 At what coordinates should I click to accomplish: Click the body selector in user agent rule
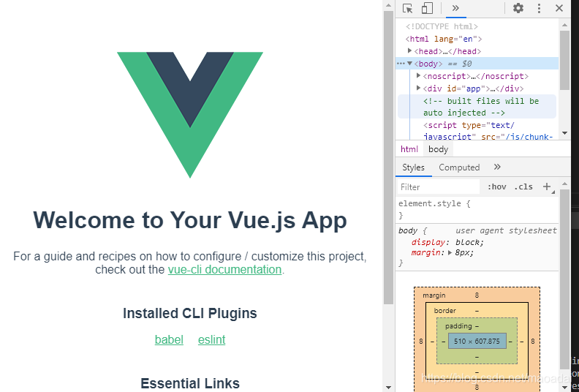click(408, 231)
